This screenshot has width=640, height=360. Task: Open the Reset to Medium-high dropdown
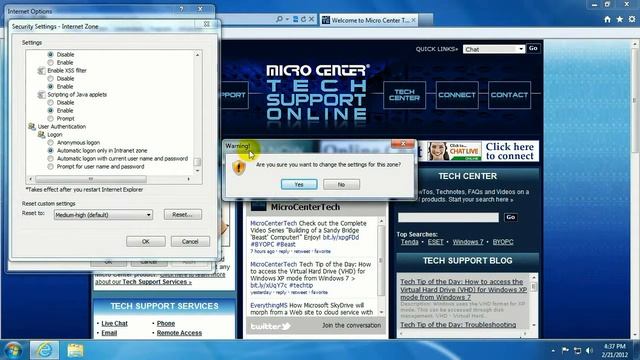tap(103, 215)
